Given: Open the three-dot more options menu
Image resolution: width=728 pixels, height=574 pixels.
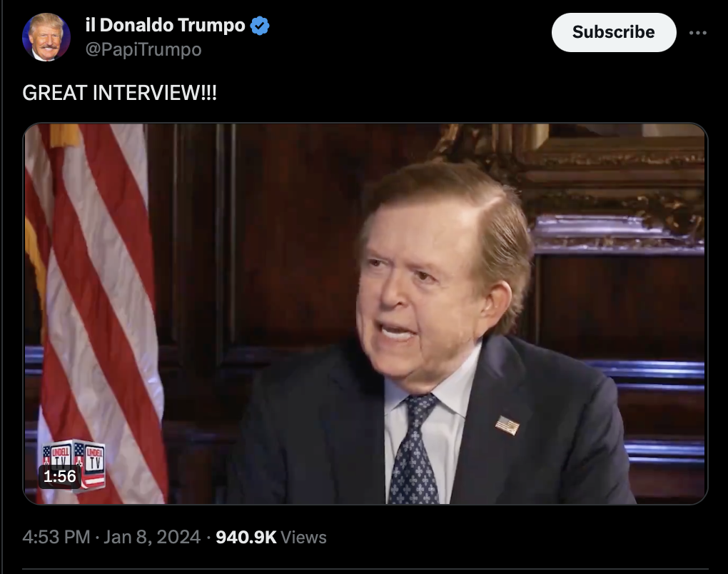Looking at the screenshot, I should pyautogui.click(x=697, y=33).
